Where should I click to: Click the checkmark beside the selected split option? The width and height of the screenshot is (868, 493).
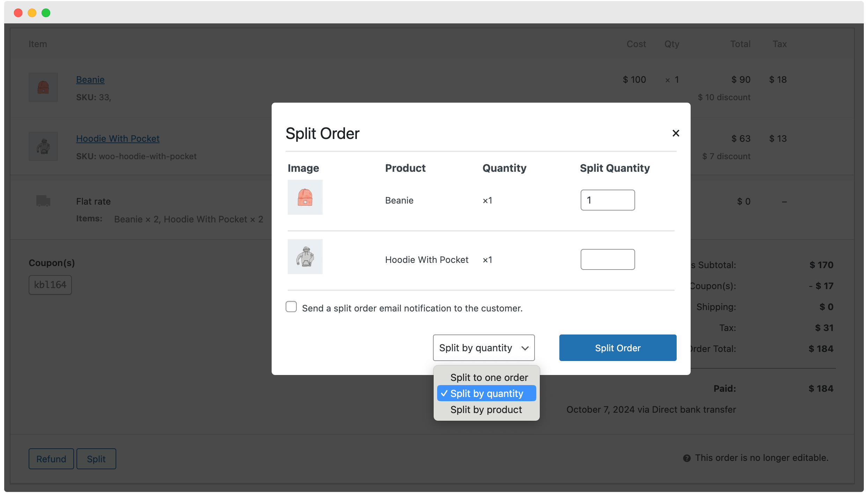(x=444, y=393)
